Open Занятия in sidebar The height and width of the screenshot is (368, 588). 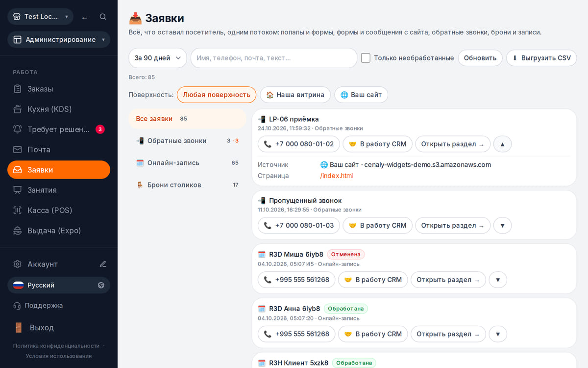(59, 190)
